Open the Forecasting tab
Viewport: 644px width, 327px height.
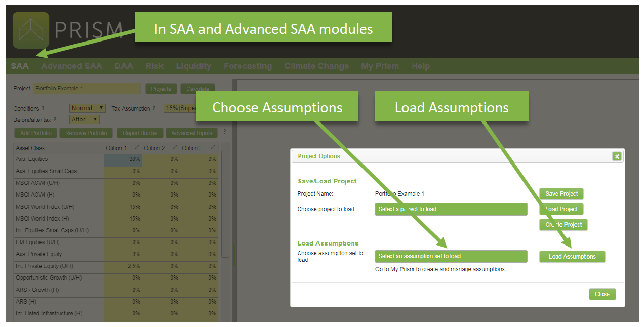pos(248,66)
